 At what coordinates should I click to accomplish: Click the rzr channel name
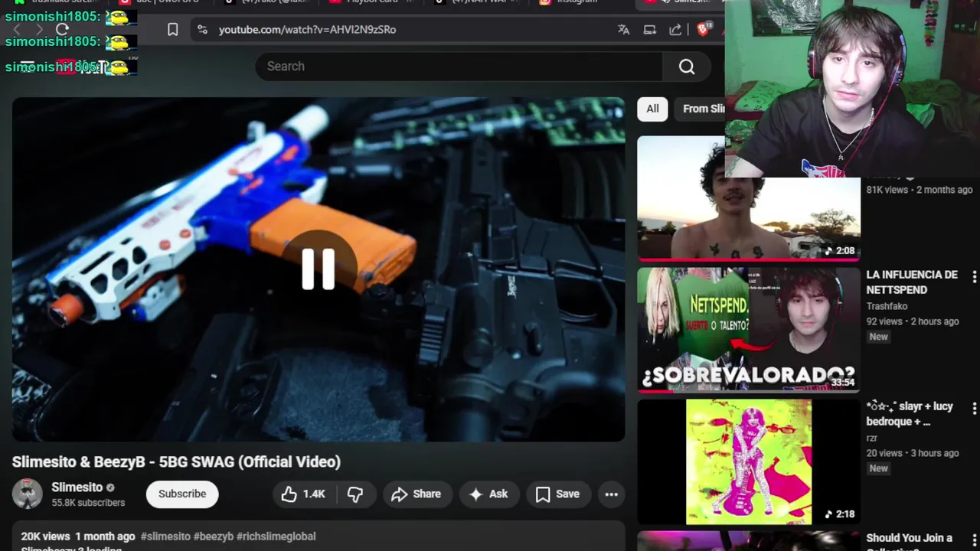coord(871,438)
